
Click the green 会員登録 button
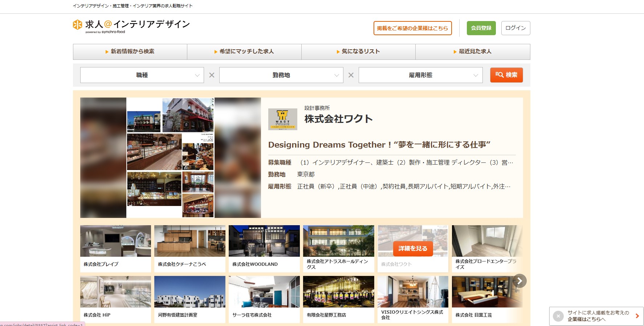coord(481,28)
